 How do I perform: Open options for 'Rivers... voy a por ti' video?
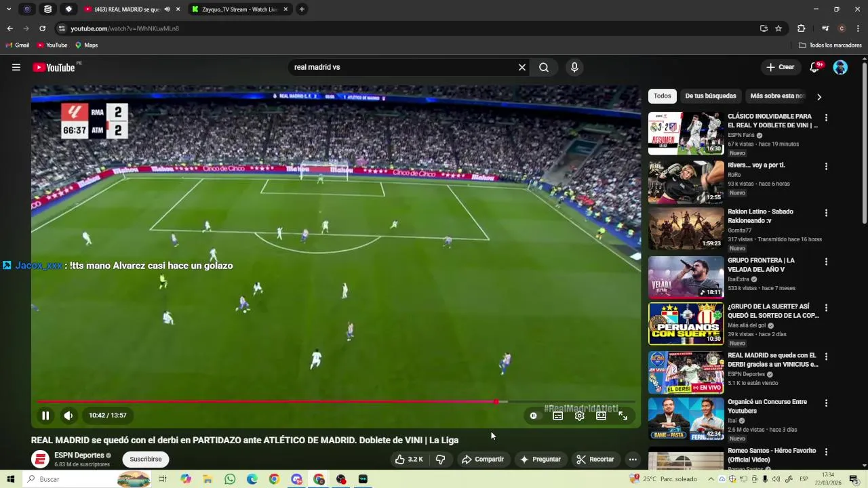tap(826, 166)
